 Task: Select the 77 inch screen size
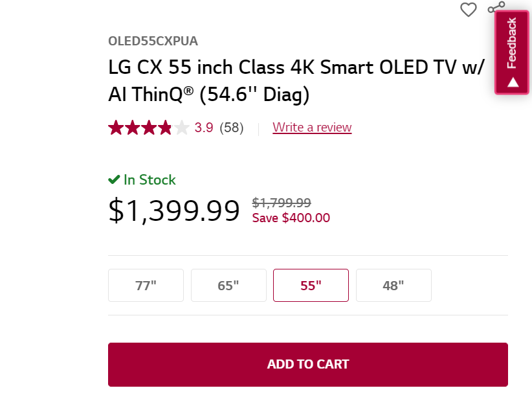tap(146, 285)
